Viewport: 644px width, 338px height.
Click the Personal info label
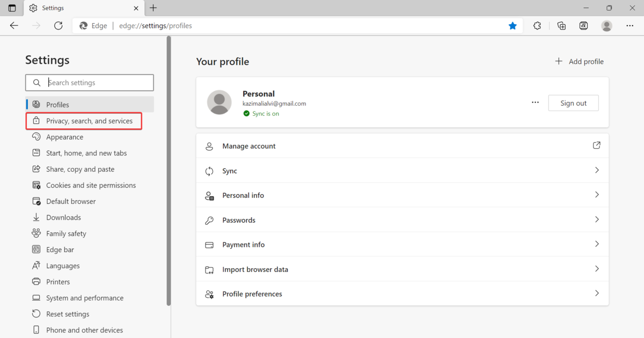[x=243, y=195]
